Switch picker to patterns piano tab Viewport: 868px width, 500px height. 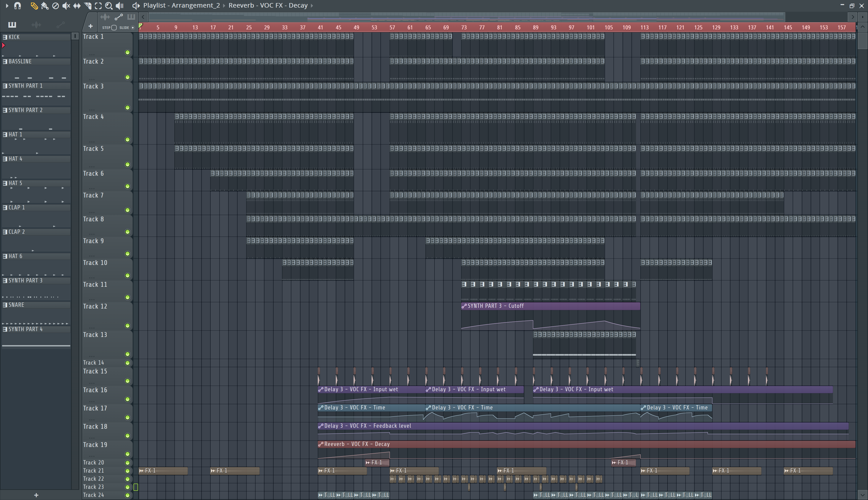click(x=12, y=24)
